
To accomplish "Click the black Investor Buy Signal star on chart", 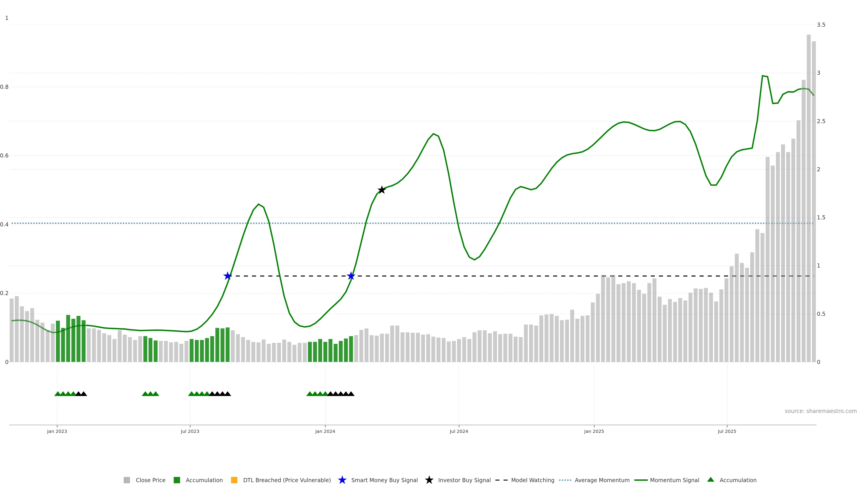I will (381, 190).
